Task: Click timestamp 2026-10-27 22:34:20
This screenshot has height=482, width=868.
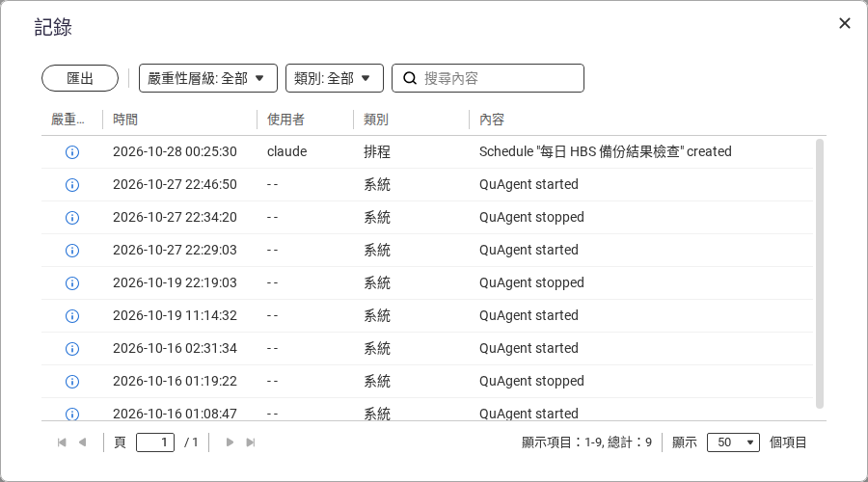Action: [175, 217]
